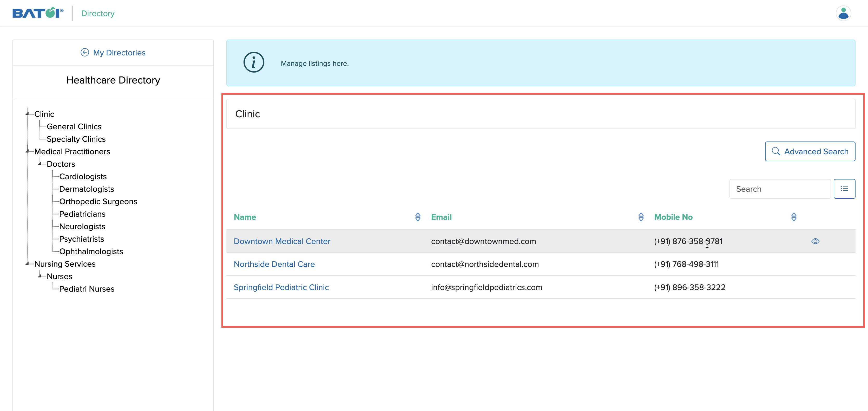The height and width of the screenshot is (411, 868).
Task: Click email contact@northsidedental.com
Action: [x=484, y=264]
